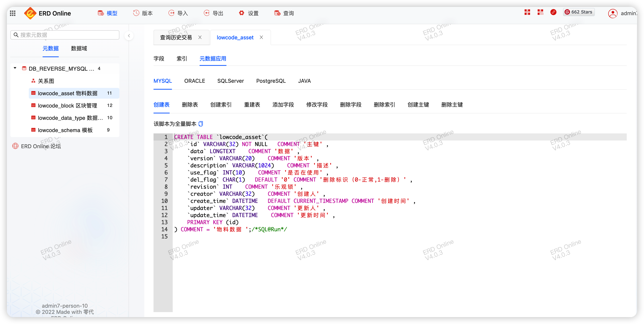The height and width of the screenshot is (324, 644).
Task: Switch to ORACLE SQL tab
Action: [x=195, y=81]
